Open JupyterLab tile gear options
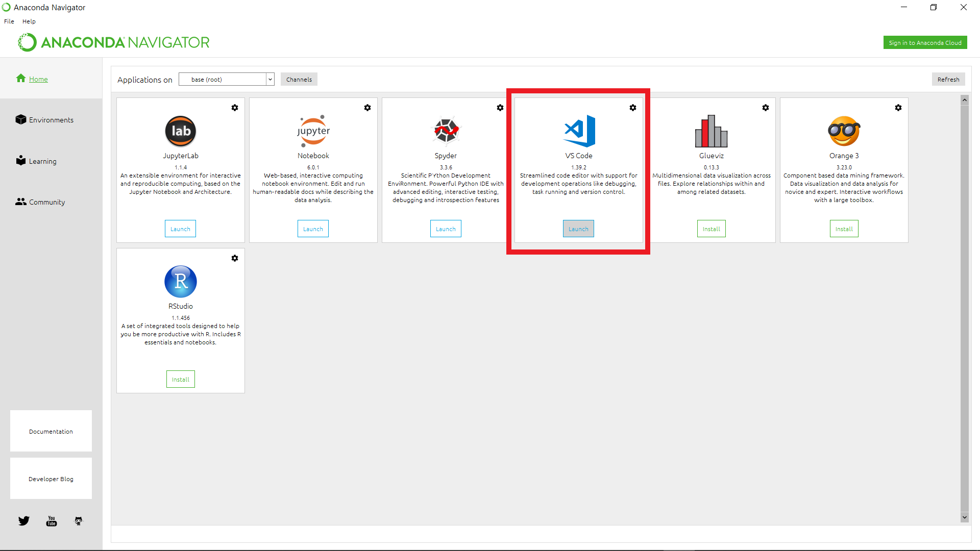Viewport: 980px width, 551px height. pyautogui.click(x=235, y=108)
